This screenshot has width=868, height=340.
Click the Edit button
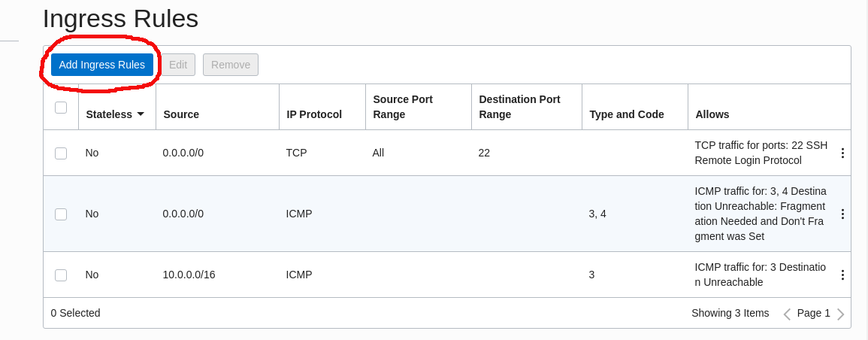coord(177,65)
